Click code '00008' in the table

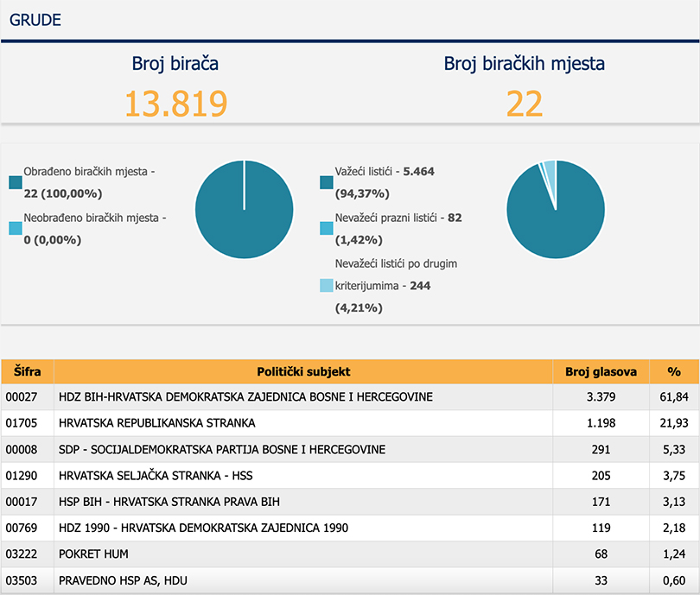point(22,449)
